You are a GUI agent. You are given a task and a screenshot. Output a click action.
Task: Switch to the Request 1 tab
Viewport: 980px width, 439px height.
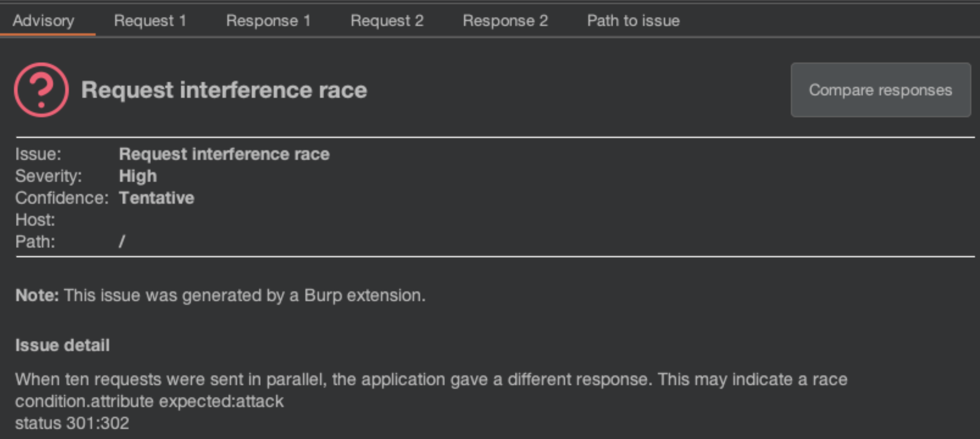(150, 21)
